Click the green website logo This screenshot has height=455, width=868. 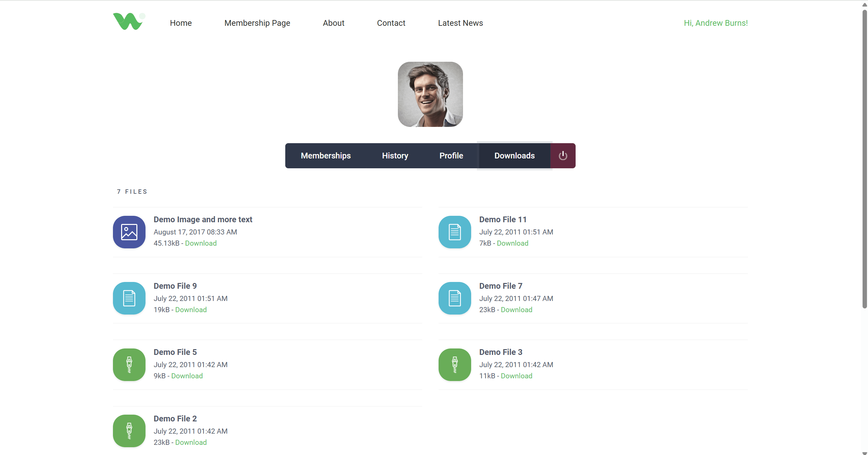[x=129, y=21]
